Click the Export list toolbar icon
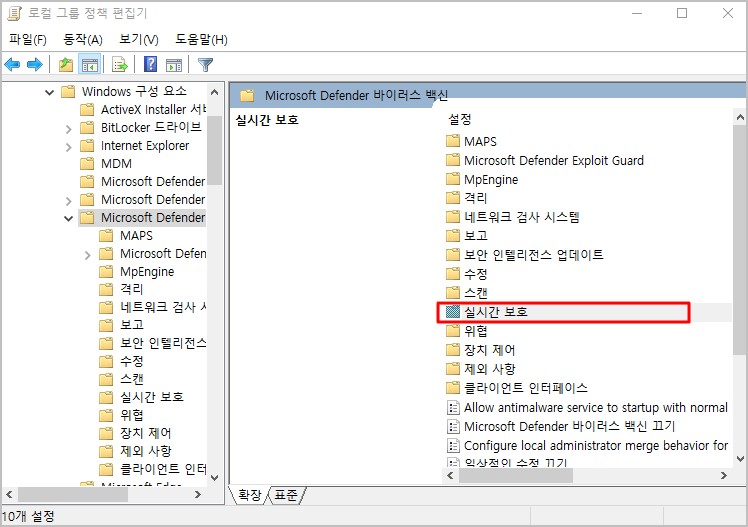Viewport: 748px width, 527px height. click(119, 64)
